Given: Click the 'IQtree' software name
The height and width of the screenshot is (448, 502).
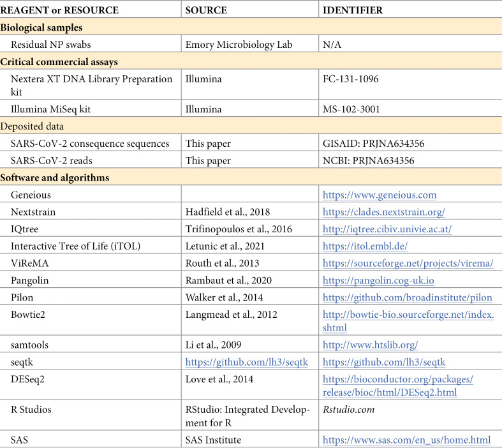Looking at the screenshot, I should point(24,229).
